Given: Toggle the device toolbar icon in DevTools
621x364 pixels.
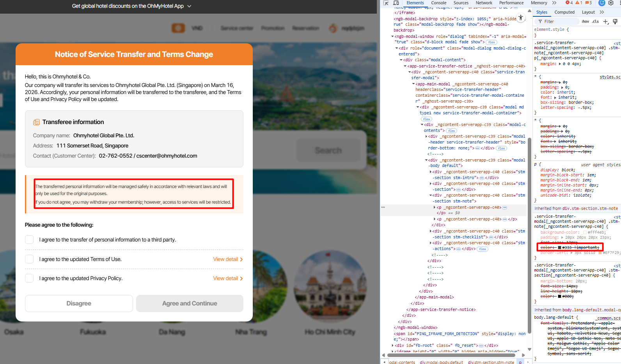Looking at the screenshot, I should pos(396,3).
